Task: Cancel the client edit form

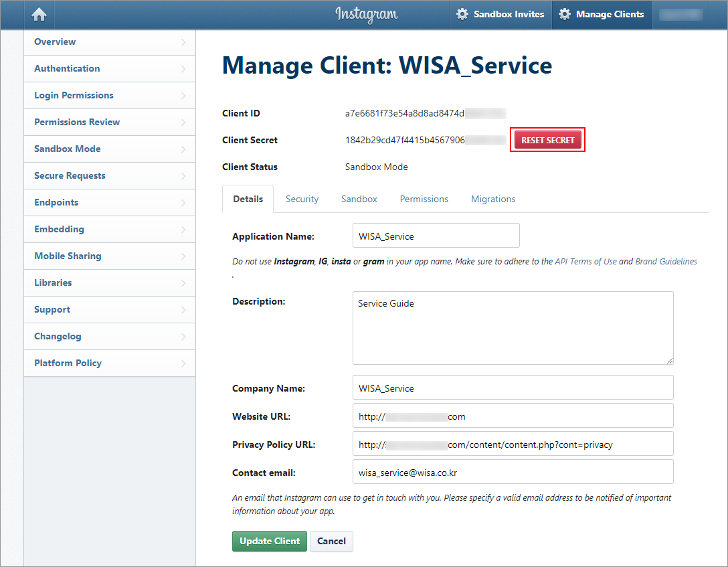Action: pos(331,541)
